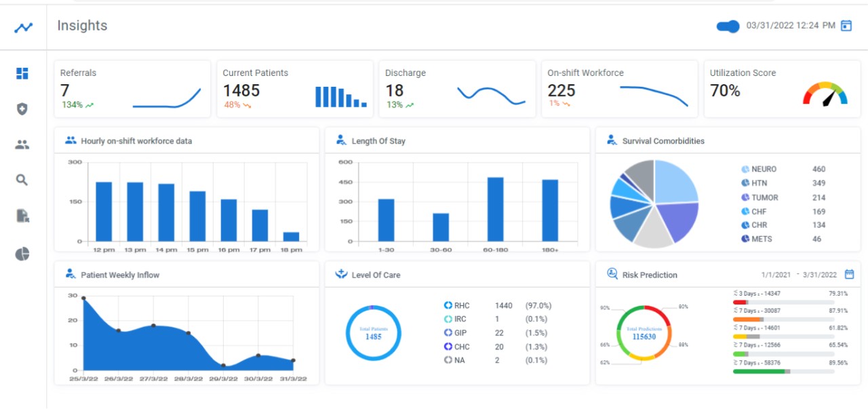Screen dimensions: 868x409
Task: Open the pie chart icon in sidebar
Action: click(22, 254)
